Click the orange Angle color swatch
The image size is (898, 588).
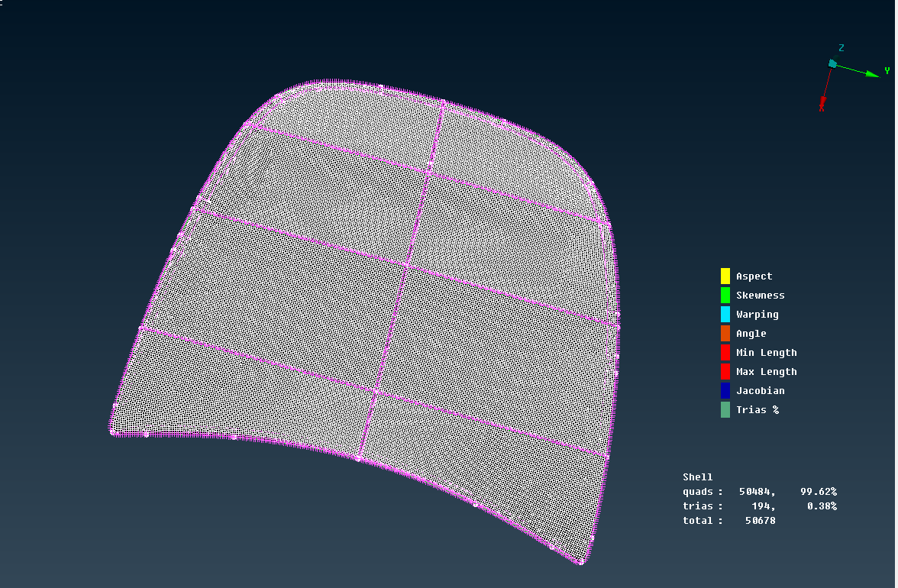[725, 334]
